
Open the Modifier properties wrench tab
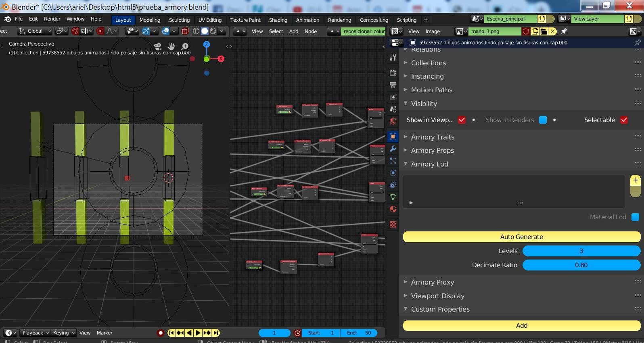pyautogui.click(x=393, y=149)
